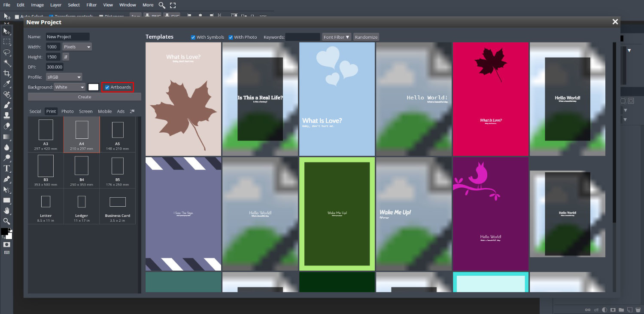Screen dimensions: 644x314
Task: Click the black foreground color in toolbar
Action: tap(4, 232)
